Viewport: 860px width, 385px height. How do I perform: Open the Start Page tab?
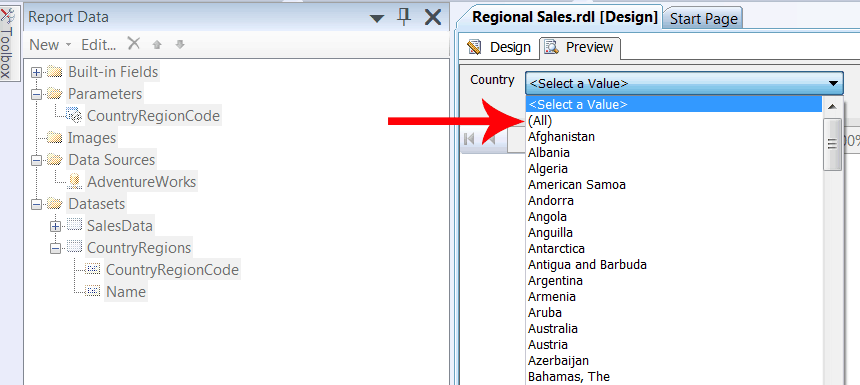(x=703, y=19)
